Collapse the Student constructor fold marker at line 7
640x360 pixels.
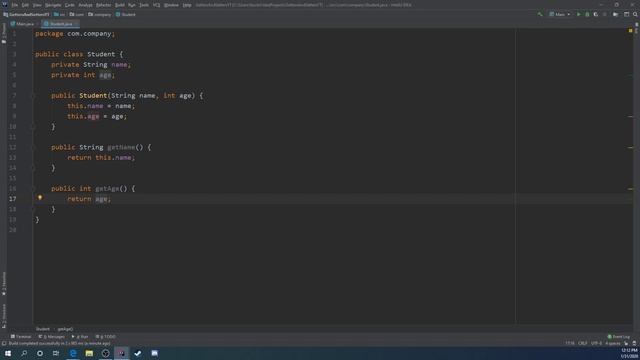(x=34, y=96)
